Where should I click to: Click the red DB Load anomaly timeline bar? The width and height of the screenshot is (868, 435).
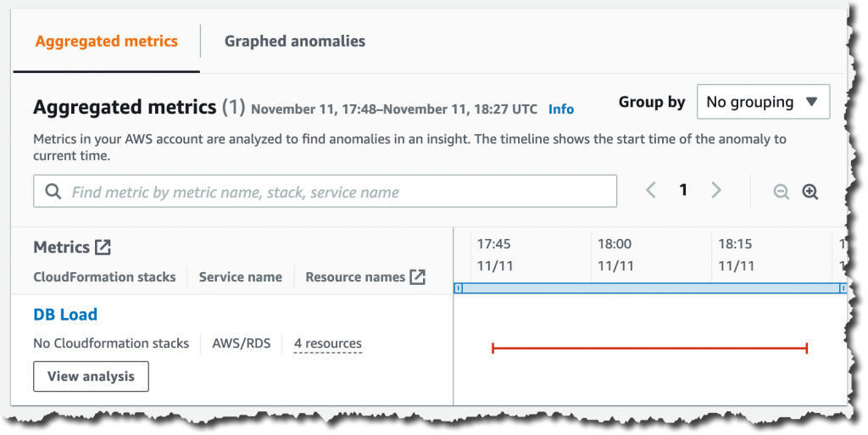[649, 348]
